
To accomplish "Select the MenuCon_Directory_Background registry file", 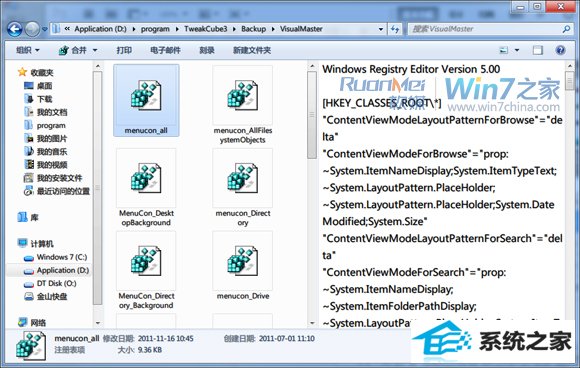I will point(146,271).
